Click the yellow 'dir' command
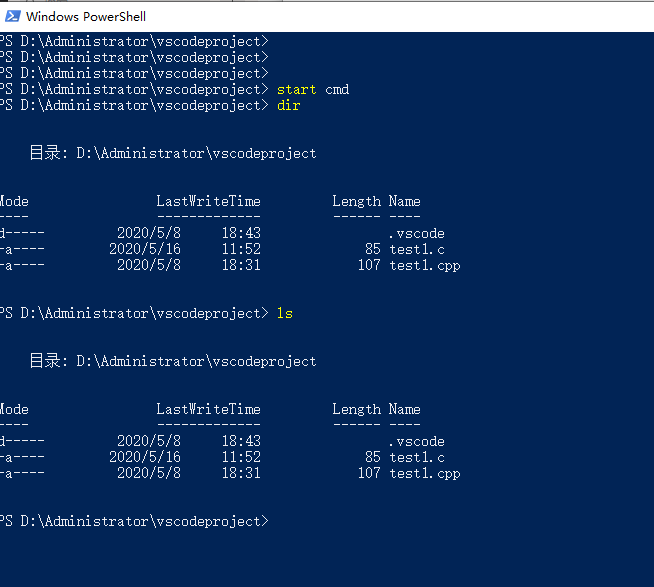 pos(289,106)
